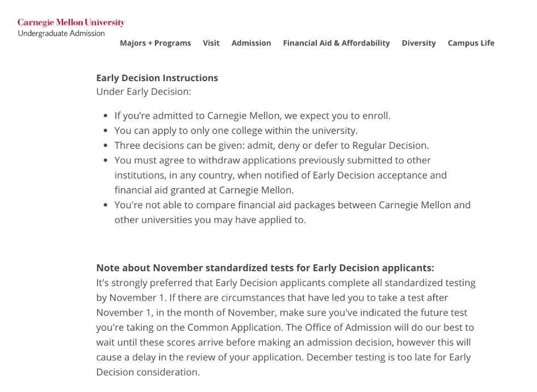Viewport: 537px width, 392px height.
Task: Navigate to Campus Life
Action: click(x=471, y=43)
